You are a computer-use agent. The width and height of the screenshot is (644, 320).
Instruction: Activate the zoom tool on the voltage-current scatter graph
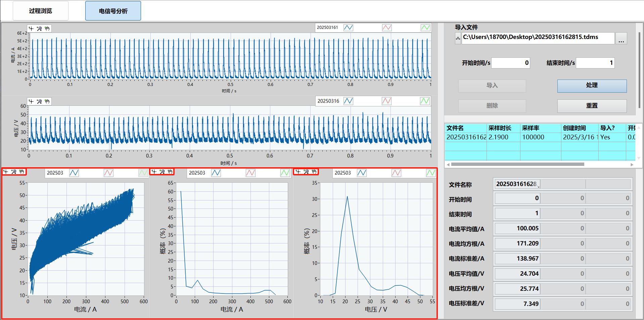pyautogui.click(x=14, y=172)
